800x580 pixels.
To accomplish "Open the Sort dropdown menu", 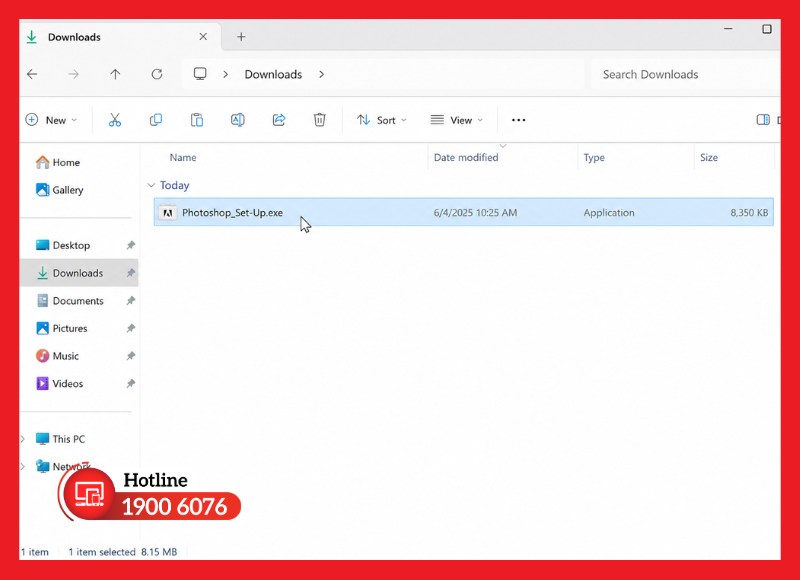I will 382,120.
